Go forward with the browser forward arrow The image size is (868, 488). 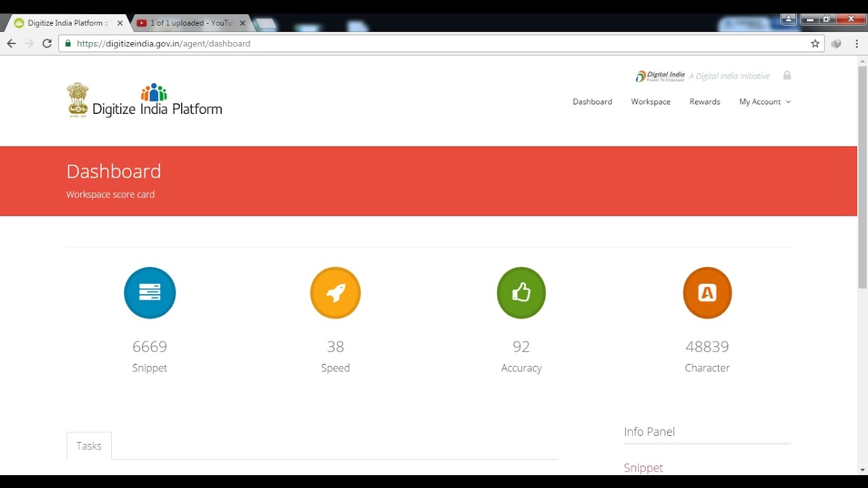29,43
